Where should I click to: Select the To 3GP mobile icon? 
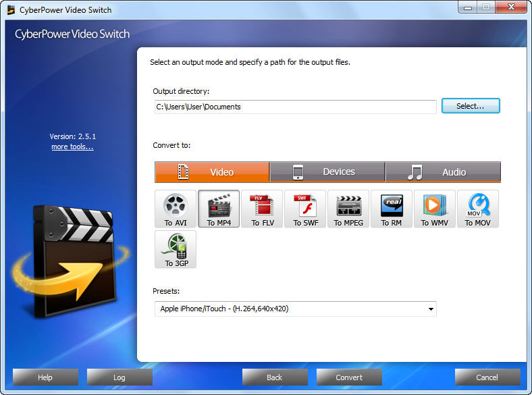[176, 249]
